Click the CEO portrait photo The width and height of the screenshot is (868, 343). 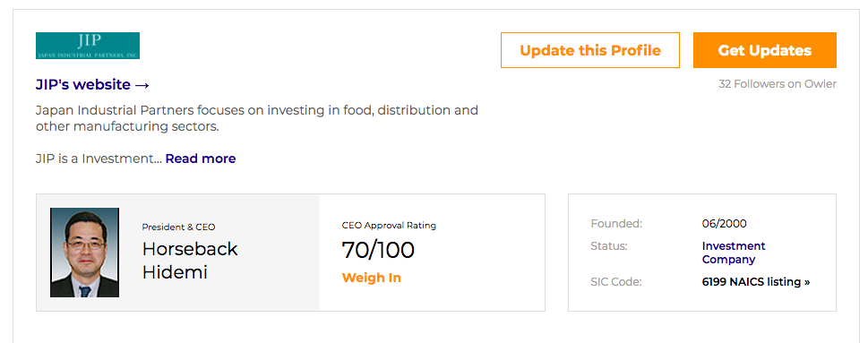pyautogui.click(x=85, y=253)
